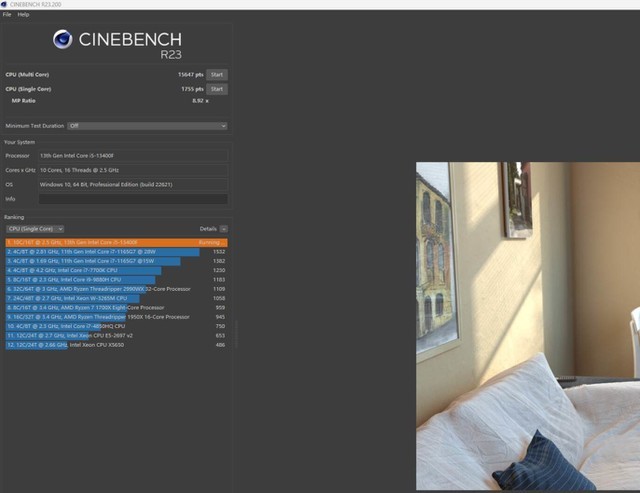Image resolution: width=640 pixels, height=493 pixels.
Task: Open the CPU (Single Core) ranking dropdown
Action: pos(35,229)
